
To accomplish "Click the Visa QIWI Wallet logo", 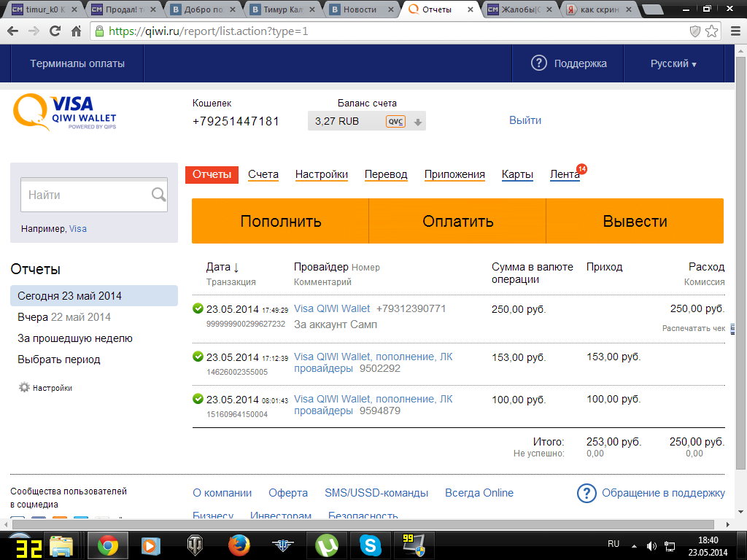I will click(x=65, y=112).
